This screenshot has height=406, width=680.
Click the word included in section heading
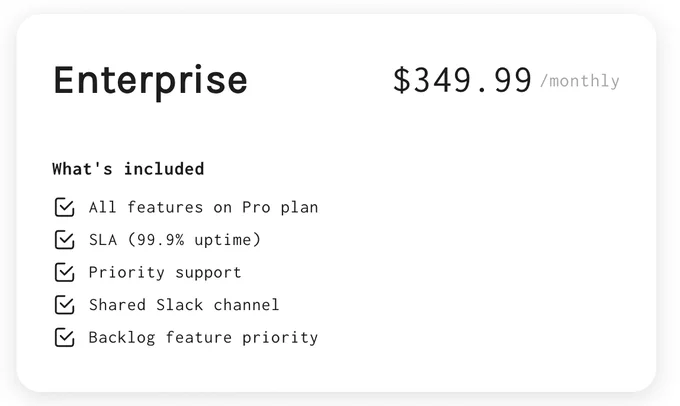pyautogui.click(x=164, y=169)
